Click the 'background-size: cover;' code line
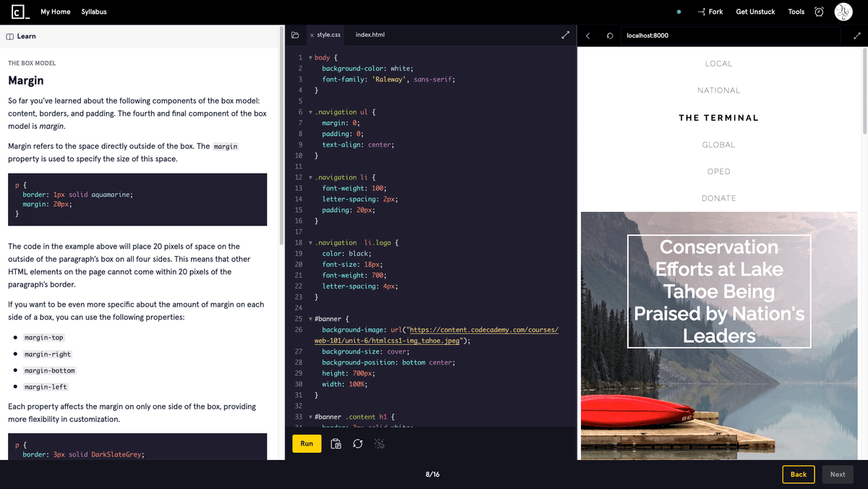This screenshot has width=868, height=489. coord(366,352)
